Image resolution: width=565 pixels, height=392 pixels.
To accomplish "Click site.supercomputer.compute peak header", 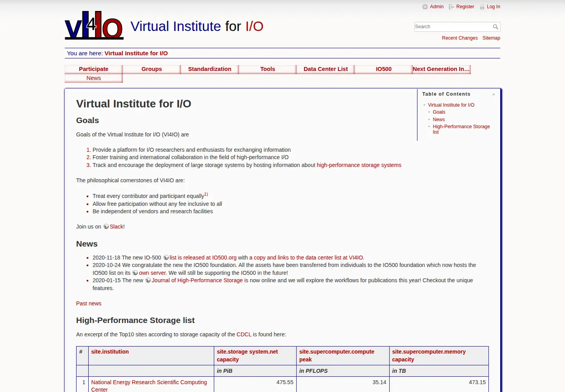I will (x=337, y=356).
